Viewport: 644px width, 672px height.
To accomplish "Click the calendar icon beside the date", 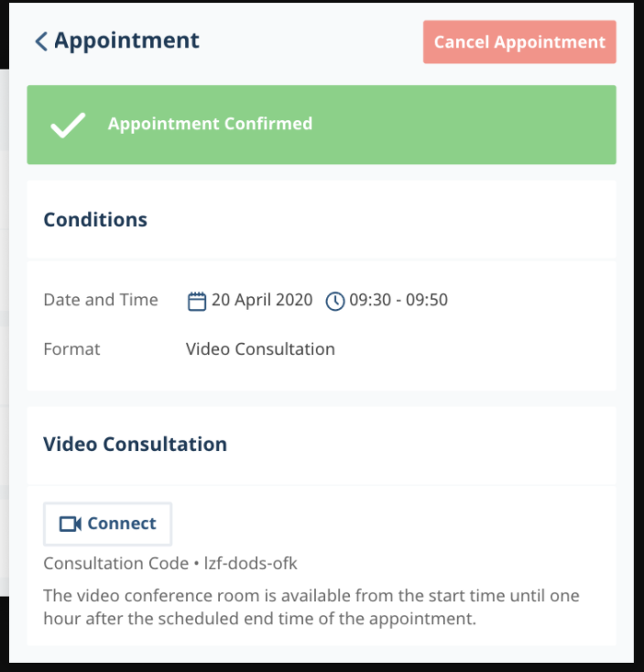I will coord(197,301).
